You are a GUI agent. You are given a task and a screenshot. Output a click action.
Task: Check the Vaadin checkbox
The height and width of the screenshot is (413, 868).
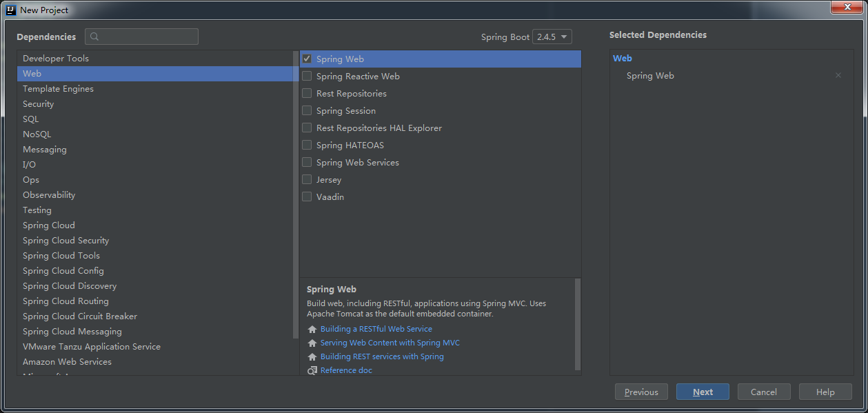pos(307,197)
